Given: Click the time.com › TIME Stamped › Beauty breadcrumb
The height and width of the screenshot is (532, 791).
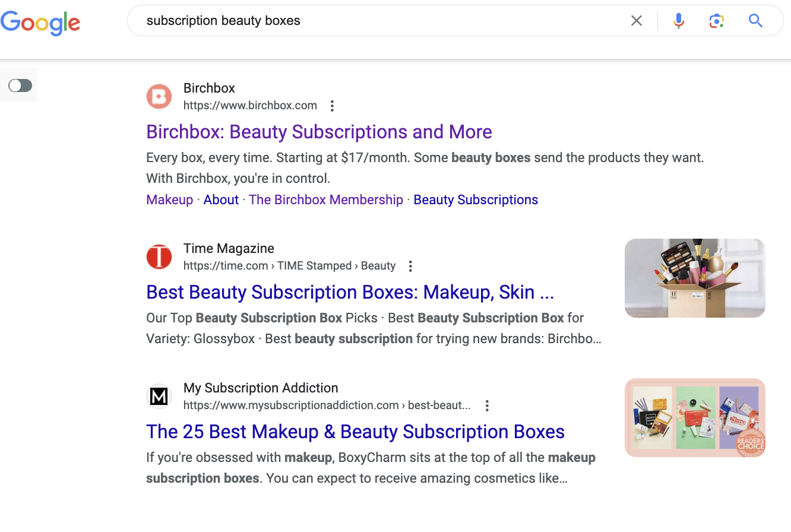Looking at the screenshot, I should coord(289,266).
